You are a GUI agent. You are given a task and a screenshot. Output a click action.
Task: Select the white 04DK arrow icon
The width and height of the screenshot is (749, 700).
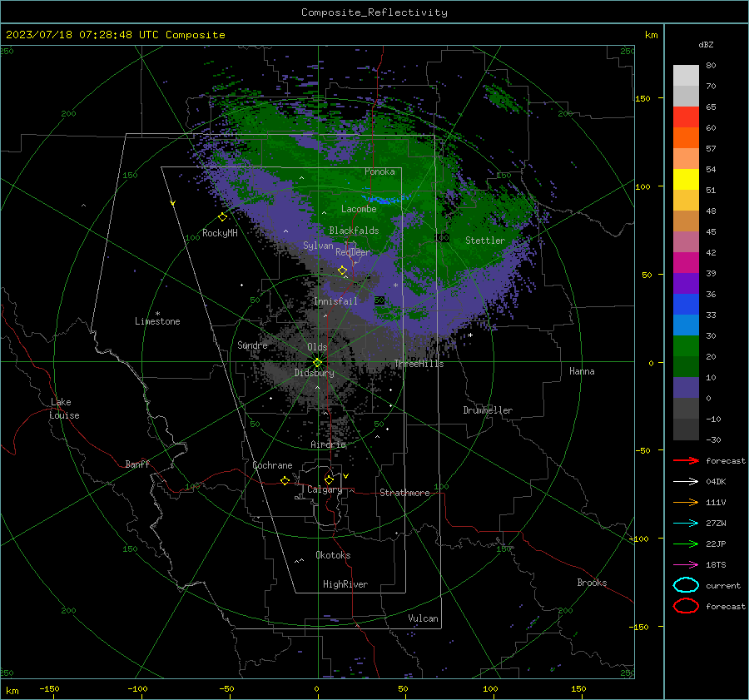686,481
